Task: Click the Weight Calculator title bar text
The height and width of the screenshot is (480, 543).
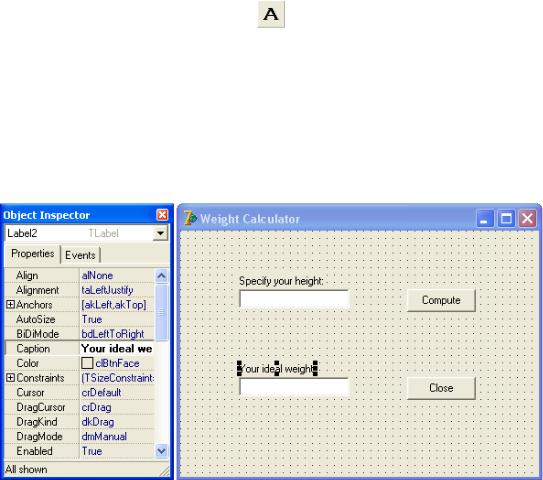Action: click(x=250, y=219)
